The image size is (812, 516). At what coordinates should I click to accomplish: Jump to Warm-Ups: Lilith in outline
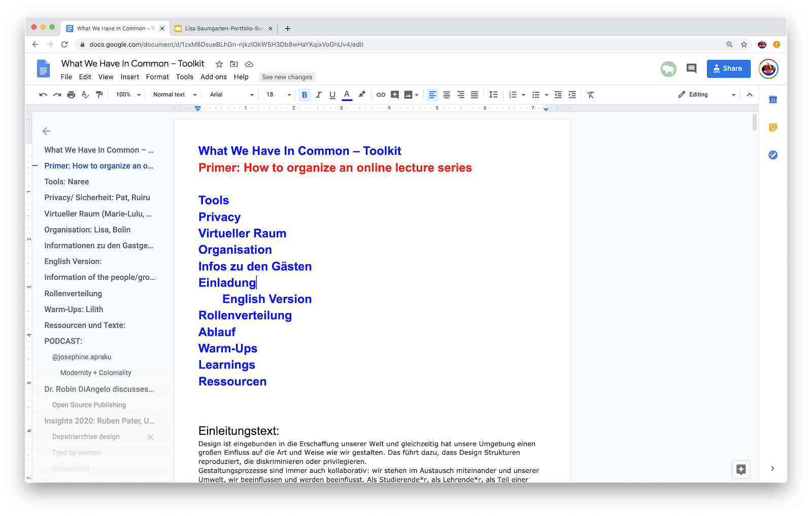click(74, 309)
